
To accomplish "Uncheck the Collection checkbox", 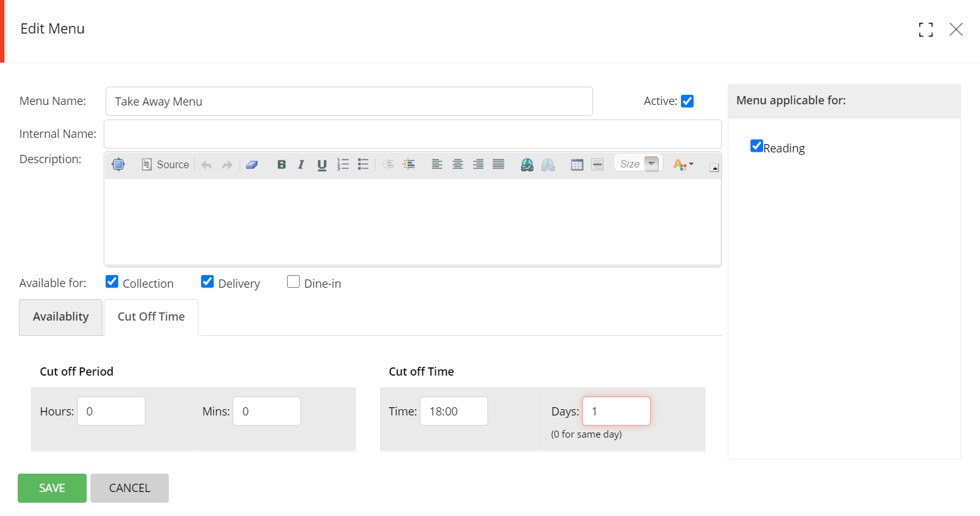I will pos(112,281).
